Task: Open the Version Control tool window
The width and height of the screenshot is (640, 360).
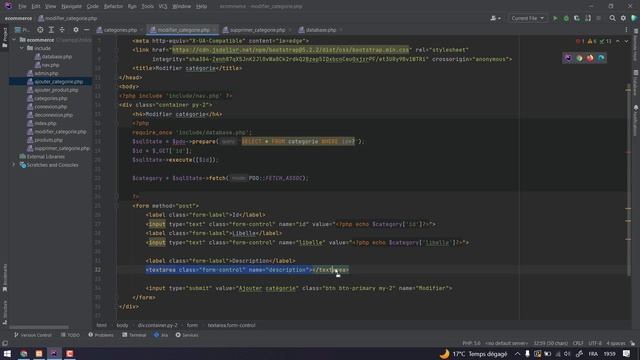Action: (x=33, y=335)
